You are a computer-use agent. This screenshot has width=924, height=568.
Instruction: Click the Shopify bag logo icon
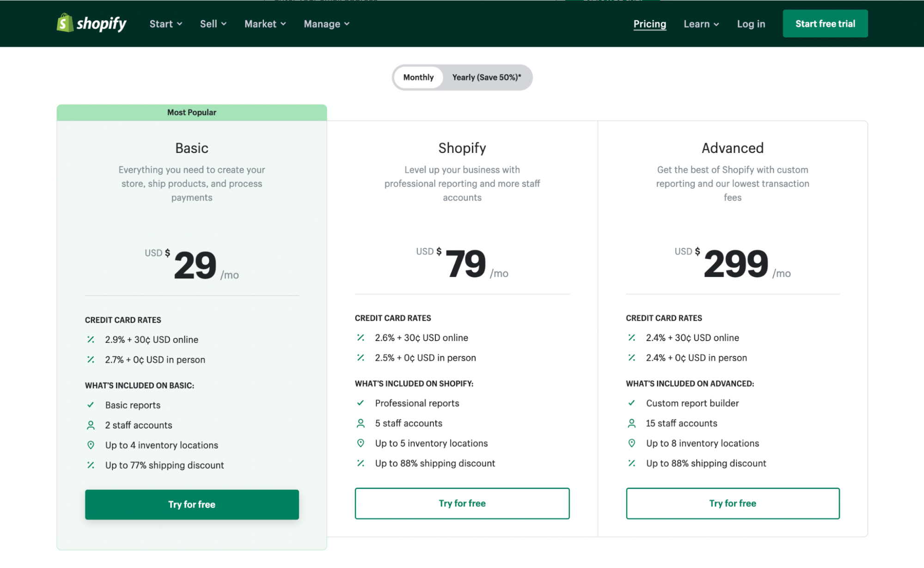[65, 23]
